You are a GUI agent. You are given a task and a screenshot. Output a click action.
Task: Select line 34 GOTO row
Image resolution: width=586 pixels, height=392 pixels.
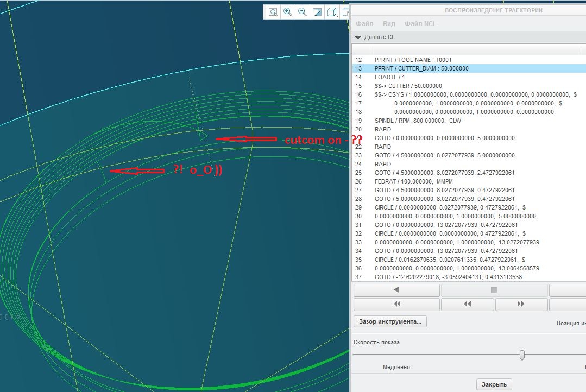pos(469,251)
